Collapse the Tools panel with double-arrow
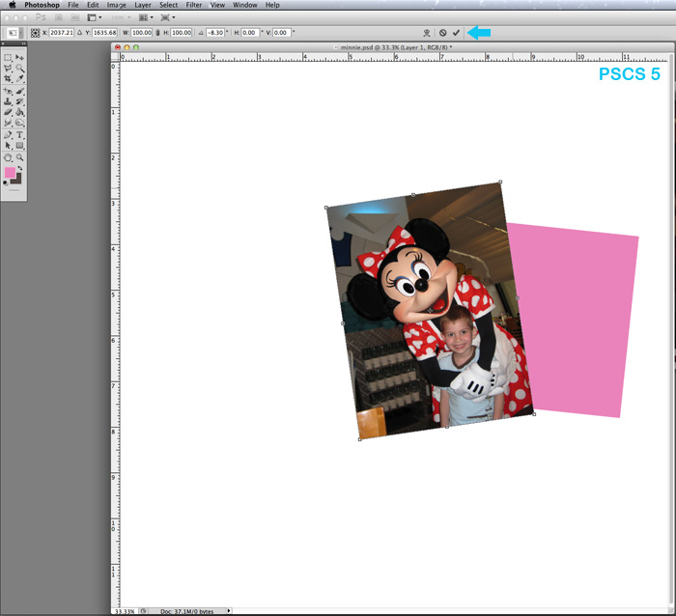Viewport: 676px width, 616px height. click(23, 44)
